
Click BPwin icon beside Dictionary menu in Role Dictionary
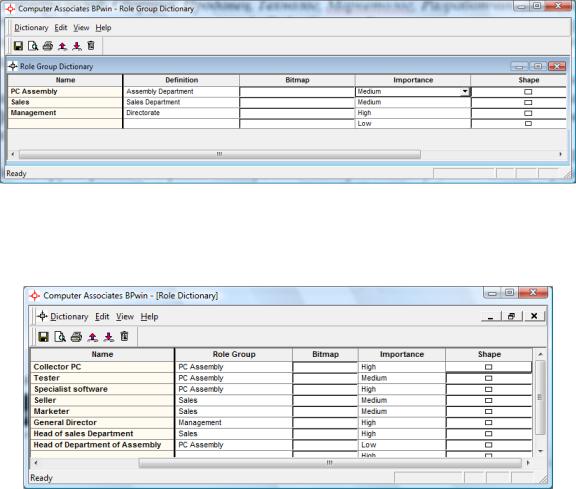tap(42, 316)
